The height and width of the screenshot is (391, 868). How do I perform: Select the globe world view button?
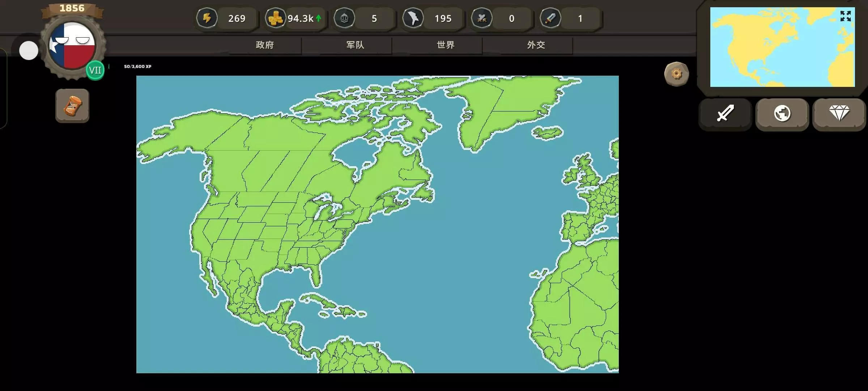coord(782,114)
